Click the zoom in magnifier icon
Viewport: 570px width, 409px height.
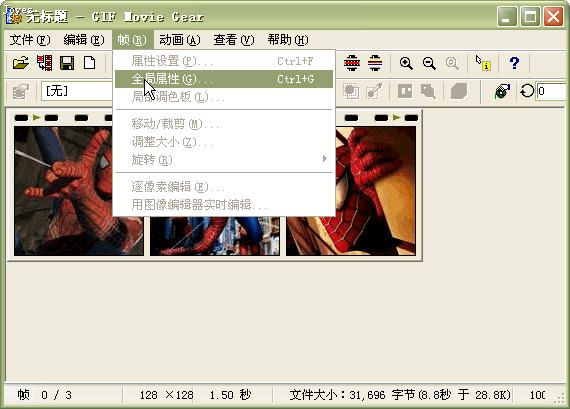tap(406, 63)
